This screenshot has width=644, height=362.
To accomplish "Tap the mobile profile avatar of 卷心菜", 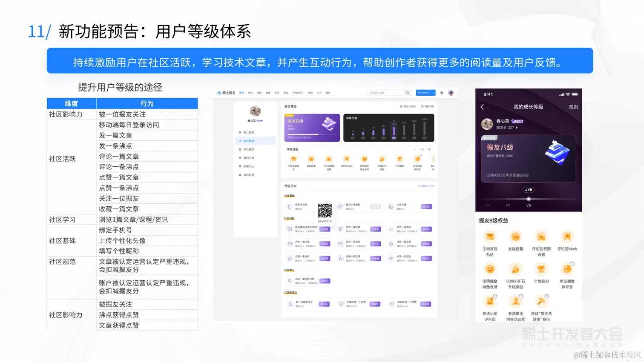I will point(487,124).
